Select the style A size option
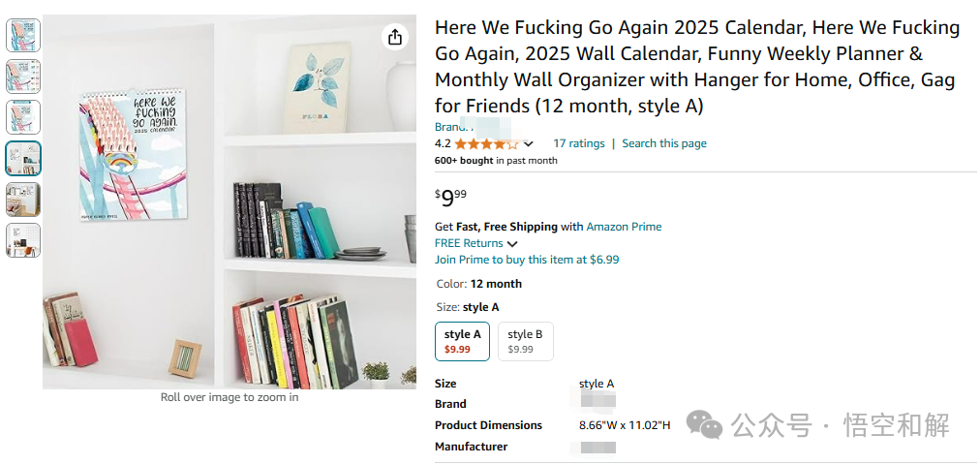980x464 pixels. pos(462,341)
